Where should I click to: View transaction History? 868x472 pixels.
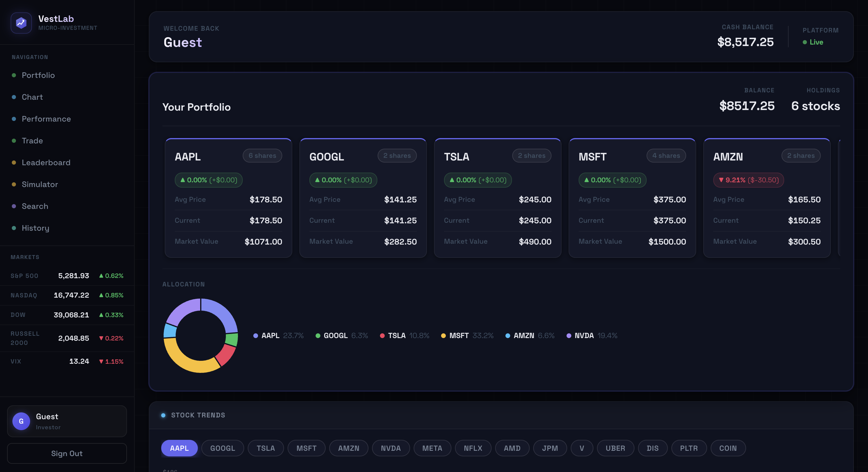tap(67, 228)
